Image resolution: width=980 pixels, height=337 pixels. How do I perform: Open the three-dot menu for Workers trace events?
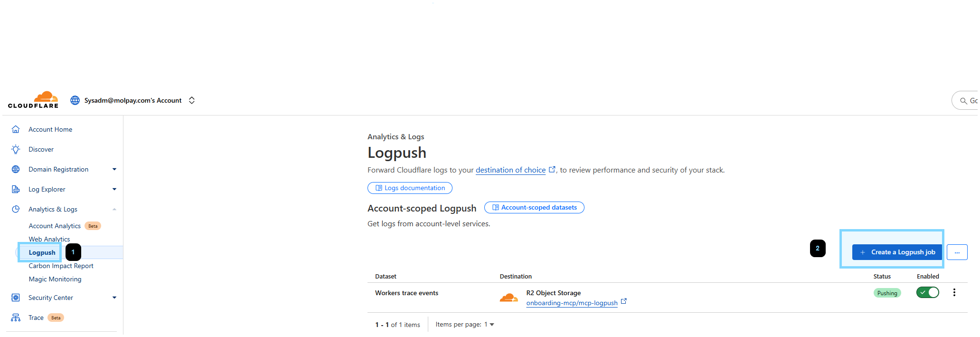pyautogui.click(x=954, y=292)
